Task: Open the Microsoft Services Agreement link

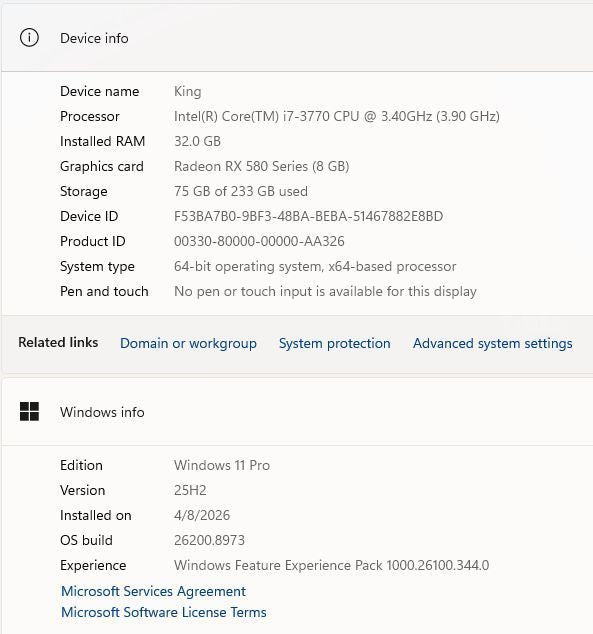Action: (x=153, y=591)
